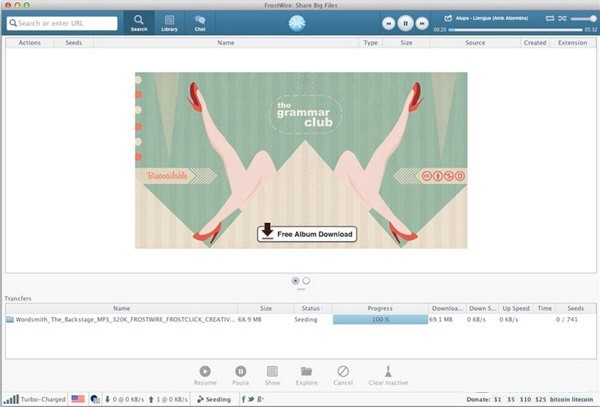Sort search results by Created column

click(x=535, y=42)
